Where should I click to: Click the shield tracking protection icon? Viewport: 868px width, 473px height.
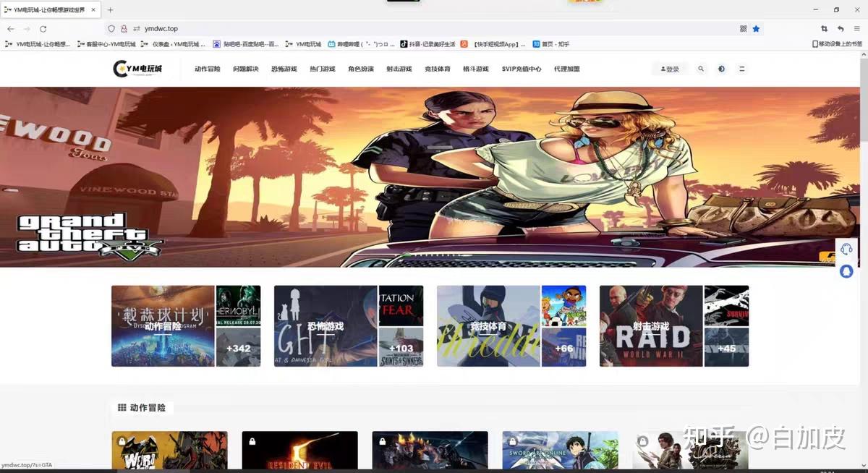coord(111,28)
